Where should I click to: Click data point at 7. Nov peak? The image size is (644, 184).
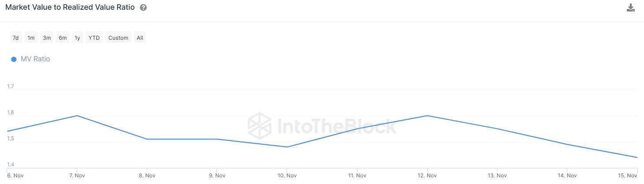click(77, 116)
